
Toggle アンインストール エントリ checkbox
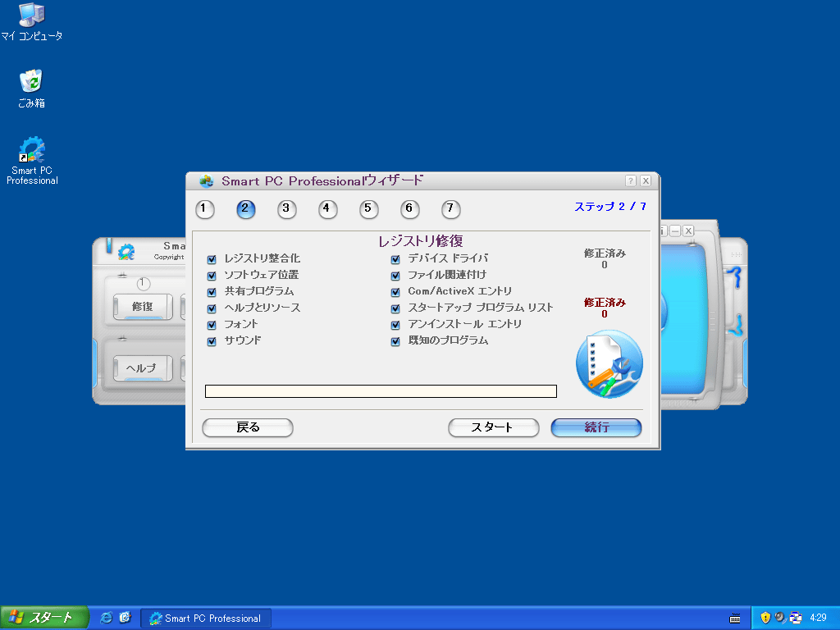click(395, 325)
